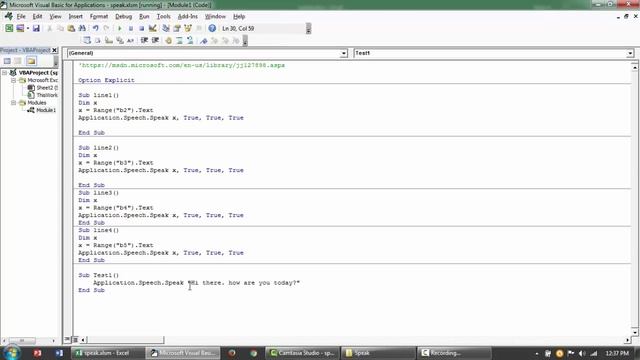This screenshot has width=640, height=360.
Task: Click List Properties/Methods icon
Action: point(87,40)
